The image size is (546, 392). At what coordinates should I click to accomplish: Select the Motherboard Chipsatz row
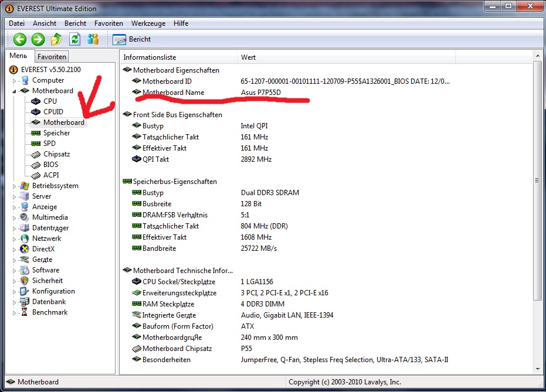coord(192,349)
